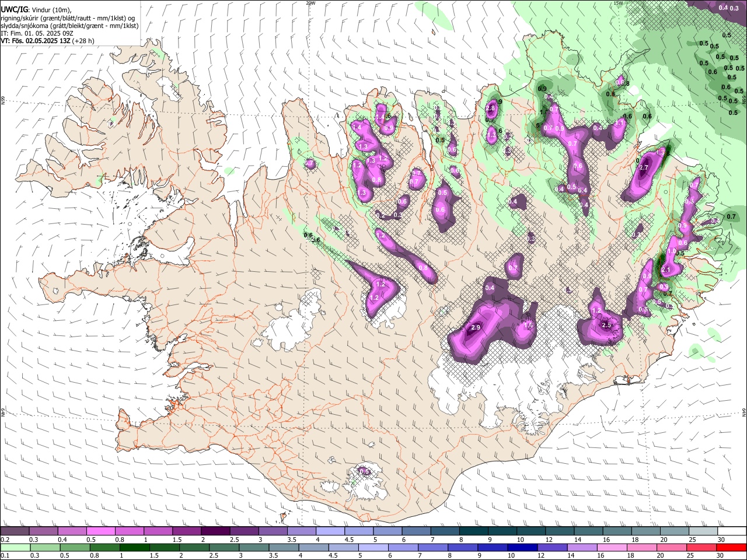The image size is (747, 560).
Task: Click the 12 label in the bottom legend row
Action: click(541, 556)
